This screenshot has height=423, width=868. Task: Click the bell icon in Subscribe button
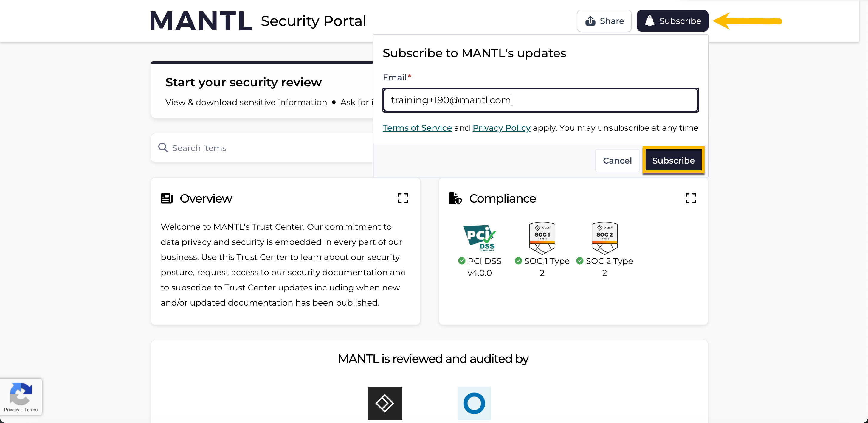click(x=649, y=21)
